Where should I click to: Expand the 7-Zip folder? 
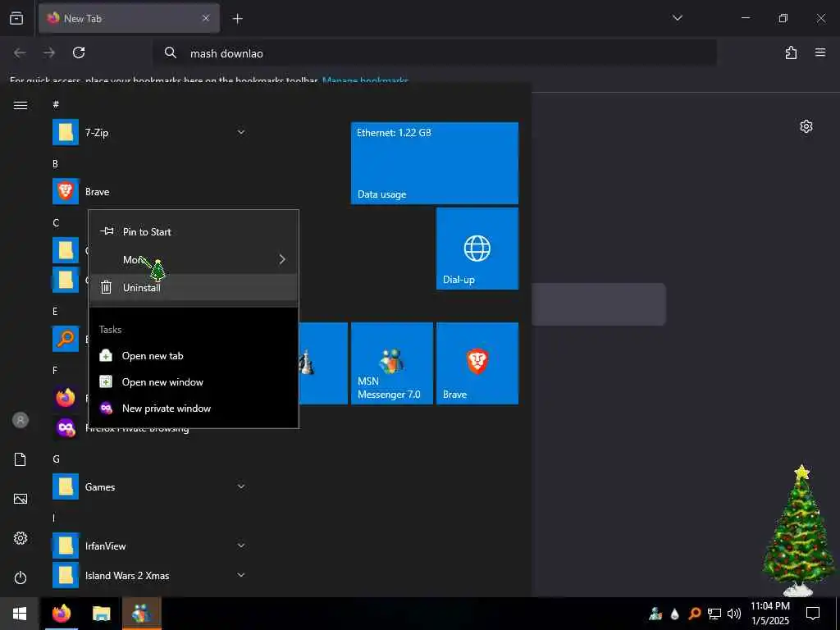tap(149, 132)
